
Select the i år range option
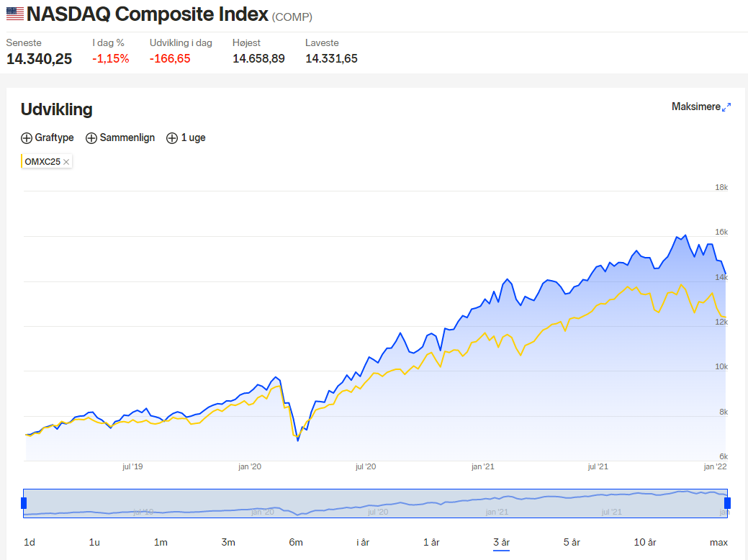pos(363,542)
